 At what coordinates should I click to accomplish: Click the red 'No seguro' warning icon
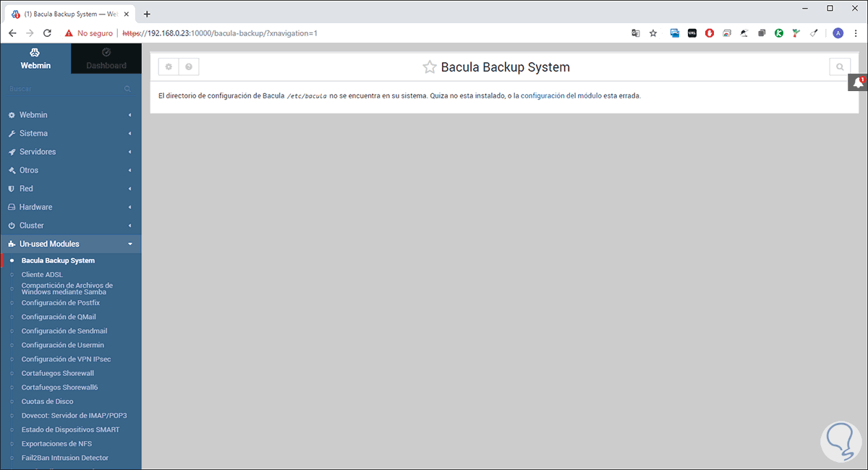(69, 33)
